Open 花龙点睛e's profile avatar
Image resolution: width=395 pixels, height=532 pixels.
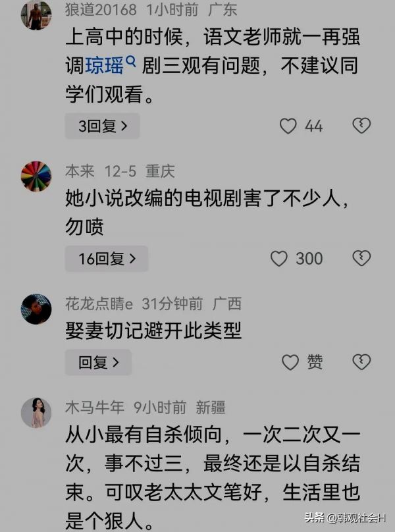[x=36, y=309]
